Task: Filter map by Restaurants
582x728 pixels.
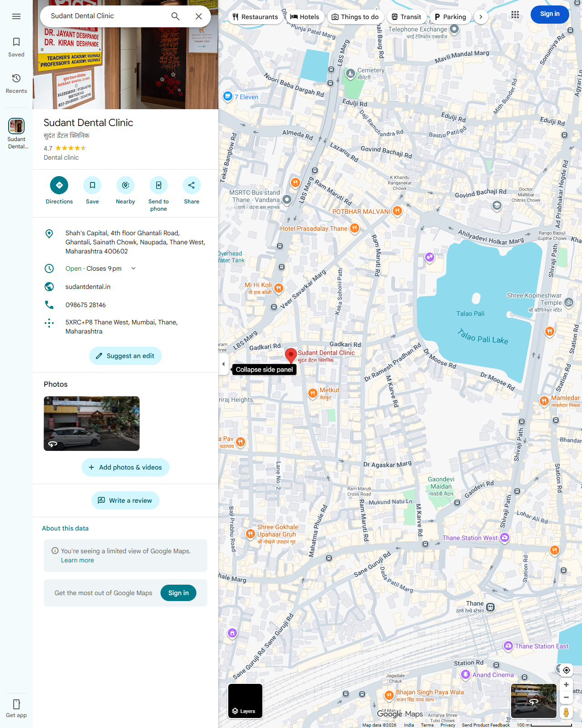Action: click(x=255, y=17)
